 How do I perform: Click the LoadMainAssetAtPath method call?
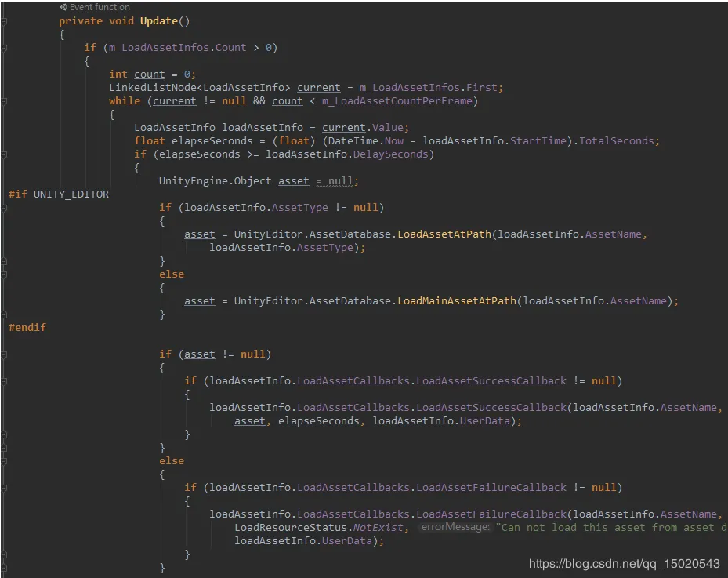pyautogui.click(x=457, y=301)
